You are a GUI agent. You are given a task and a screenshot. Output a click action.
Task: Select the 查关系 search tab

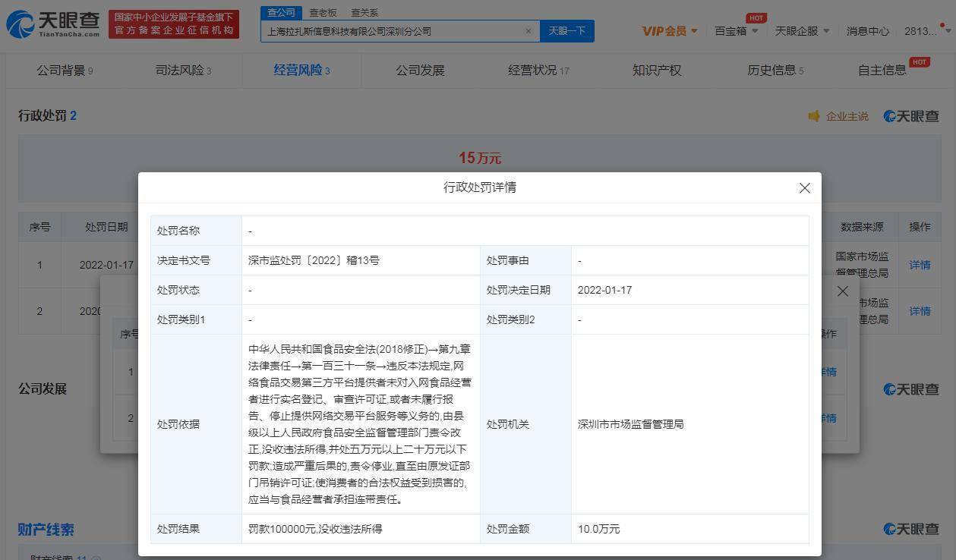tap(364, 13)
